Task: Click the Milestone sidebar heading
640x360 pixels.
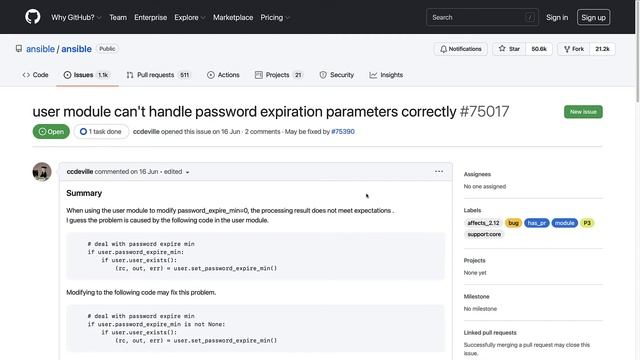Action: pyautogui.click(x=476, y=297)
